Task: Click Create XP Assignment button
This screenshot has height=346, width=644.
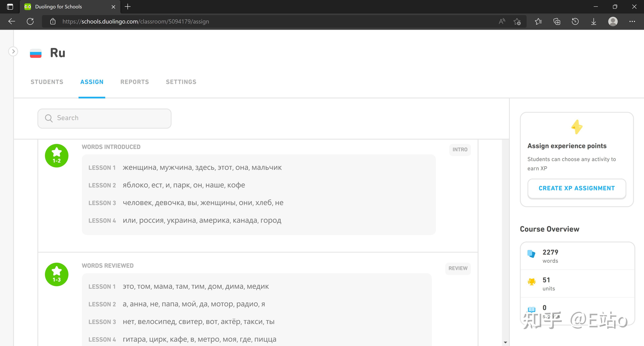Action: pyautogui.click(x=577, y=188)
